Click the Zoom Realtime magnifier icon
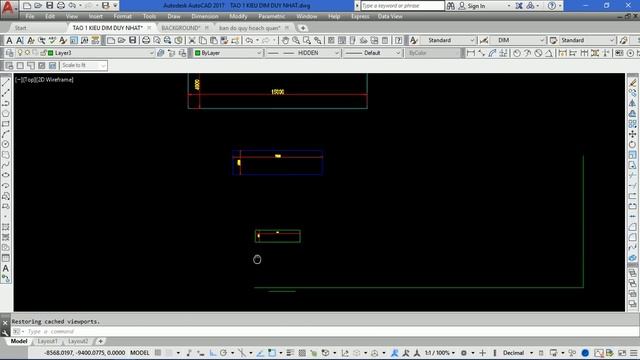The height and width of the screenshot is (360, 640). coord(296,40)
